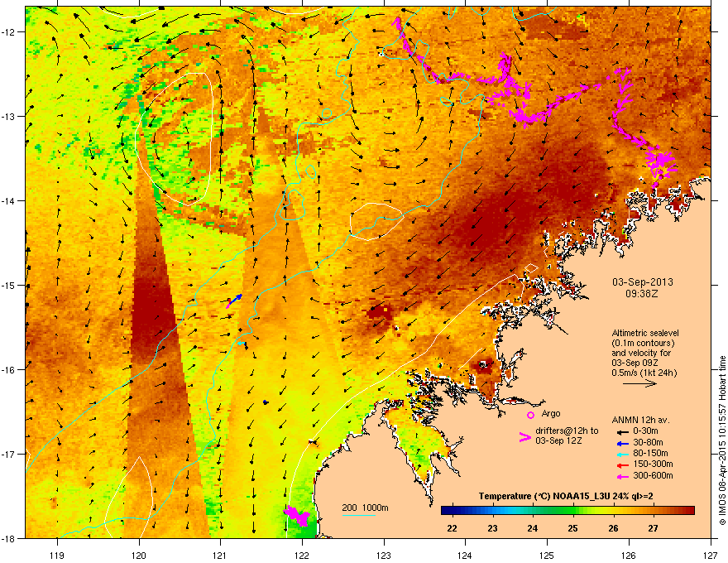Click the blue-red ANMN current arrow near 121E 15S
The height and width of the screenshot is (563, 728).
click(x=234, y=301)
